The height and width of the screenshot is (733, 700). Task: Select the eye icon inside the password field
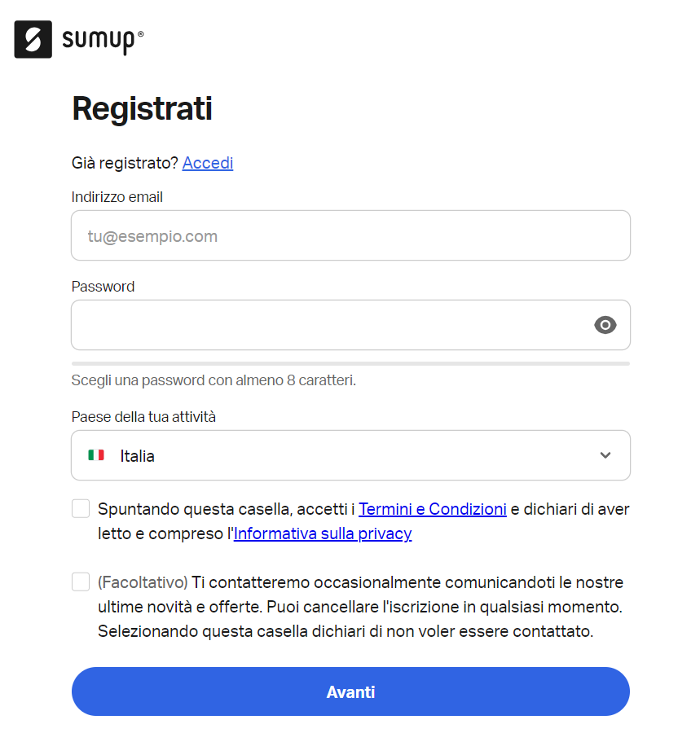pyautogui.click(x=605, y=325)
